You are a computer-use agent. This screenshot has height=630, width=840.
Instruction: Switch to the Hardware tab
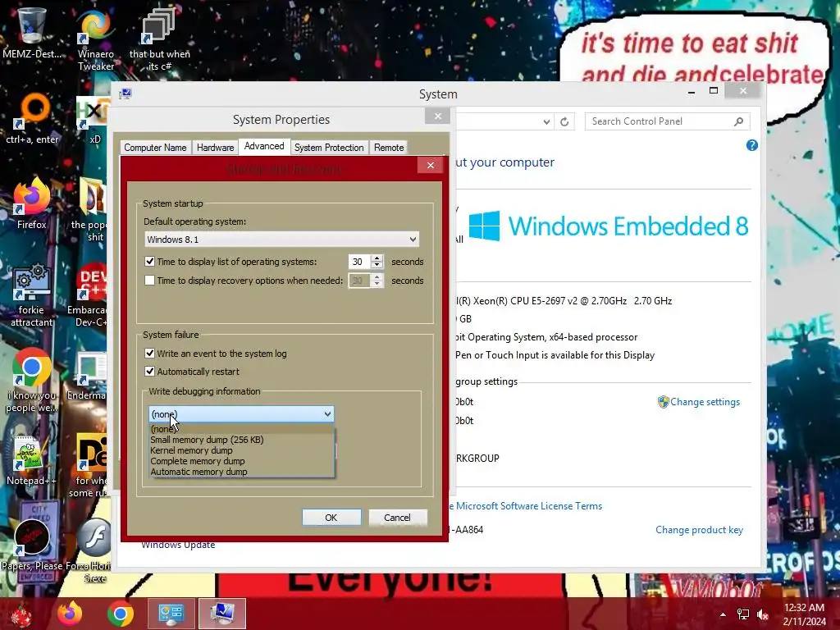coord(216,148)
